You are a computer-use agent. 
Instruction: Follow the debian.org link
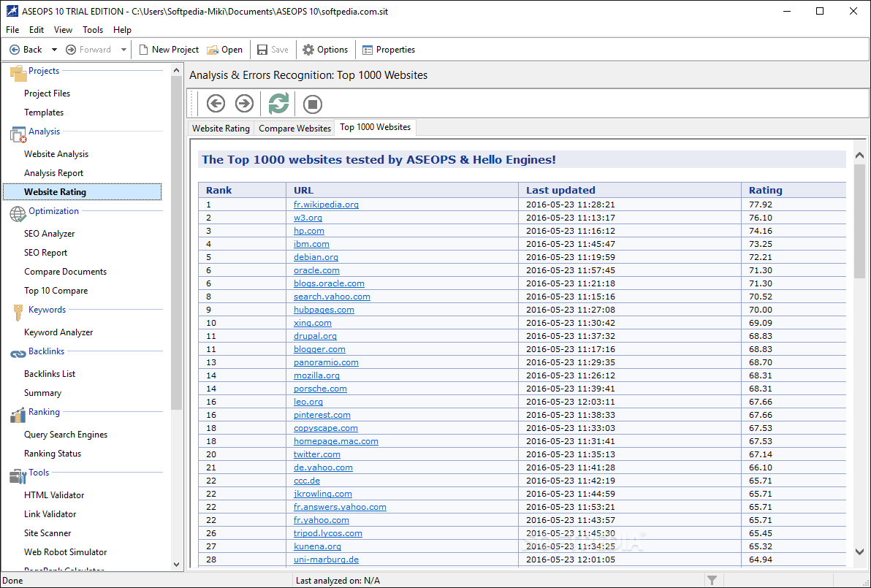316,257
